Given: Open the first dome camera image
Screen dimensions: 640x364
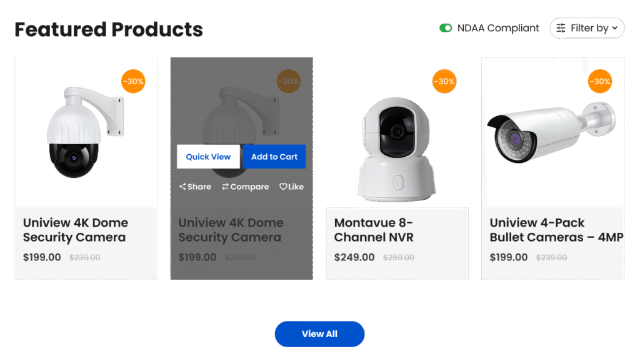Looking at the screenshot, I should coord(85,132).
